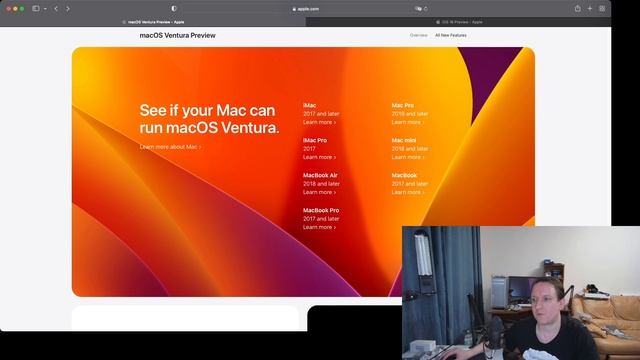Open Learn more under Mac Pro
Image resolution: width=640 pixels, height=360 pixels.
point(408,122)
